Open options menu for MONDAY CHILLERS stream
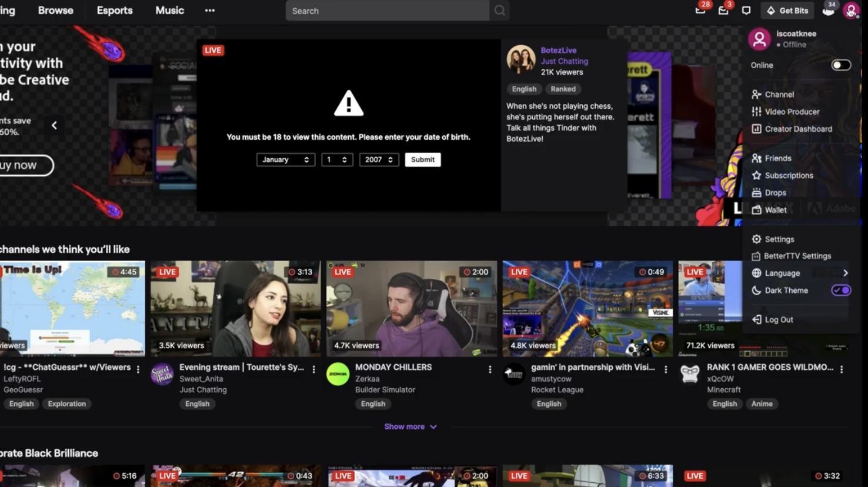 pos(490,369)
